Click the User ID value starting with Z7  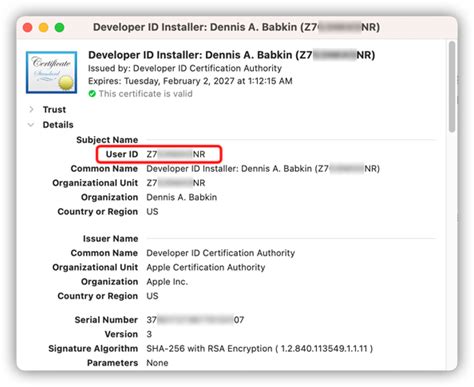point(176,154)
